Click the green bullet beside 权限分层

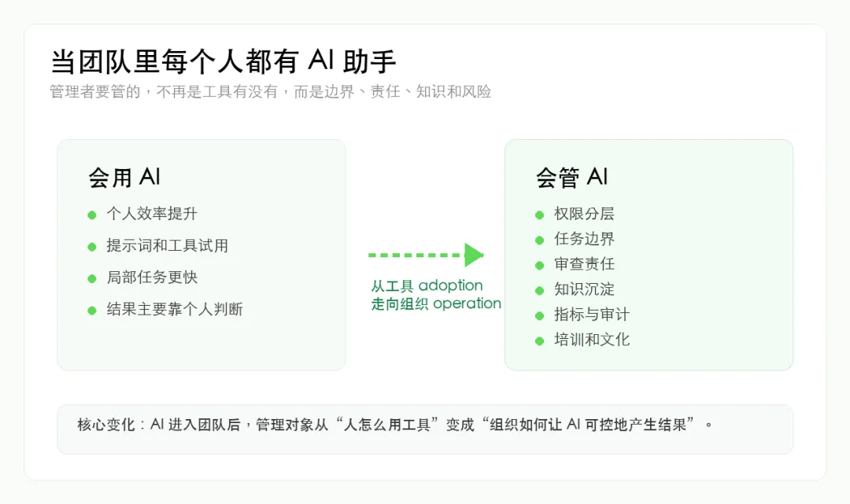[539, 215]
